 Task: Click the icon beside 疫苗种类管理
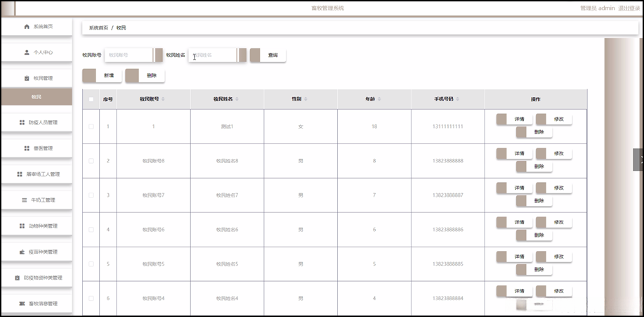tap(22, 252)
